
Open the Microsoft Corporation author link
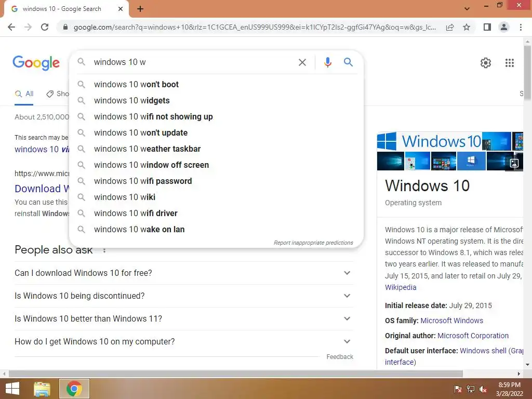[473, 336]
